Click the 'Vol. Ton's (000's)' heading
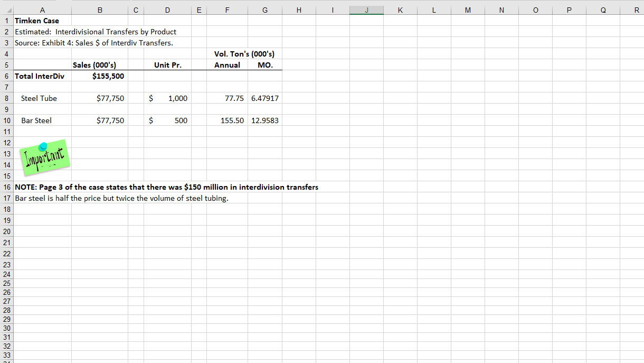644x363 pixels. (x=244, y=54)
